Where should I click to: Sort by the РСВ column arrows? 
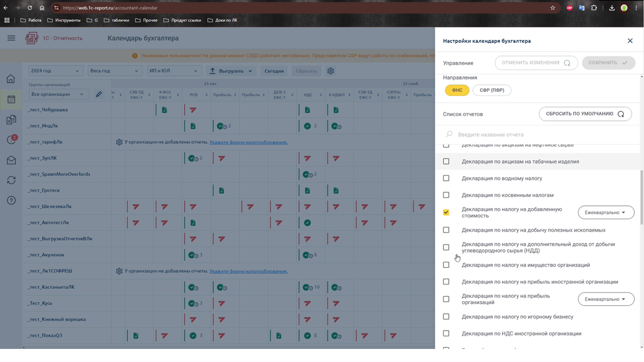[x=206, y=95]
